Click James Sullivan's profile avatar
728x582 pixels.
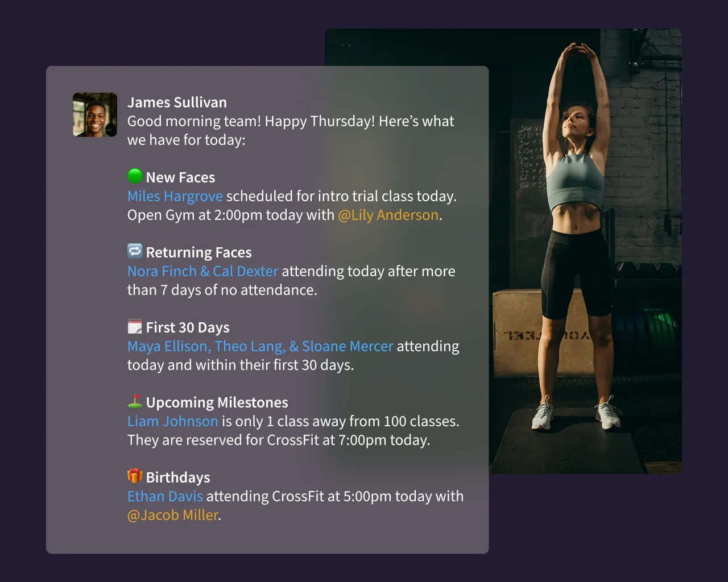coord(95,115)
